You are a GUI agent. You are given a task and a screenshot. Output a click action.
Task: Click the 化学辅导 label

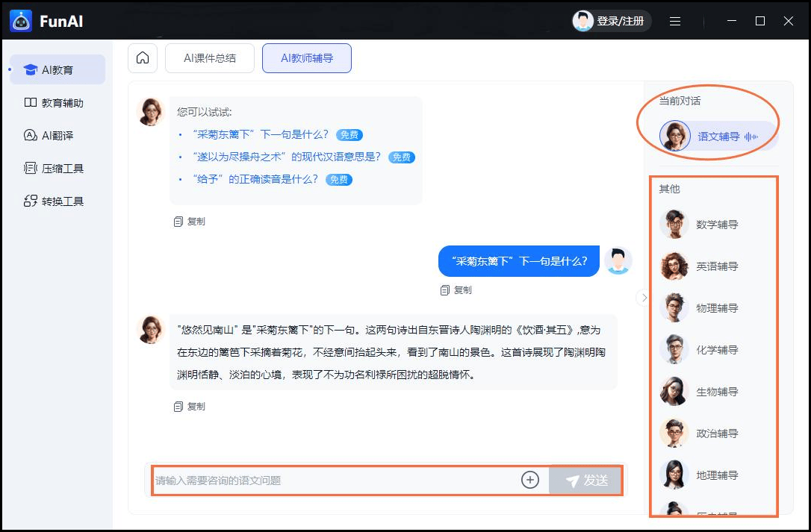(x=717, y=350)
